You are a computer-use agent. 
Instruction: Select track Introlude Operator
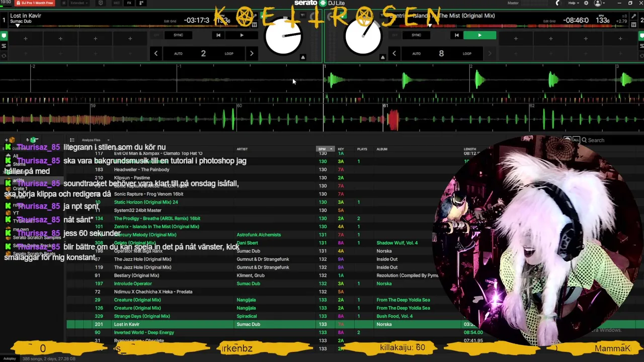(x=133, y=284)
